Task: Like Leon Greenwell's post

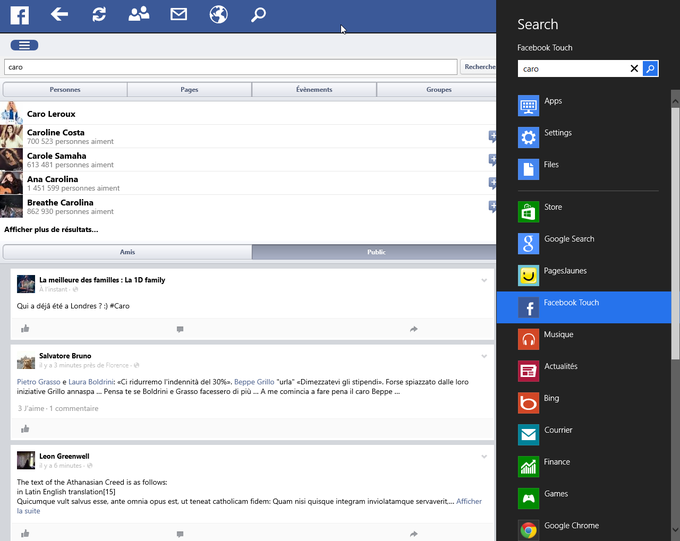Action: [25, 533]
